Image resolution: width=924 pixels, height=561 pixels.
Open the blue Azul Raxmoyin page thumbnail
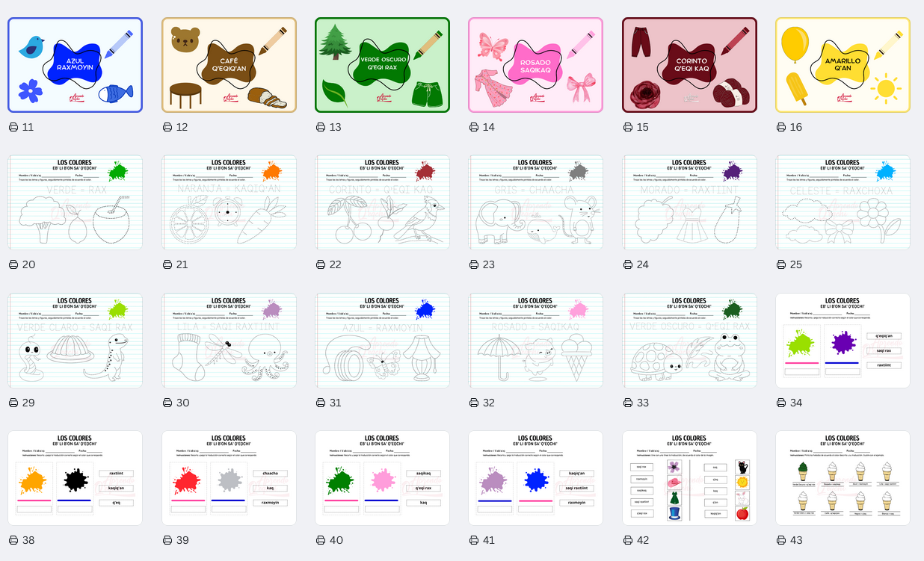75,65
